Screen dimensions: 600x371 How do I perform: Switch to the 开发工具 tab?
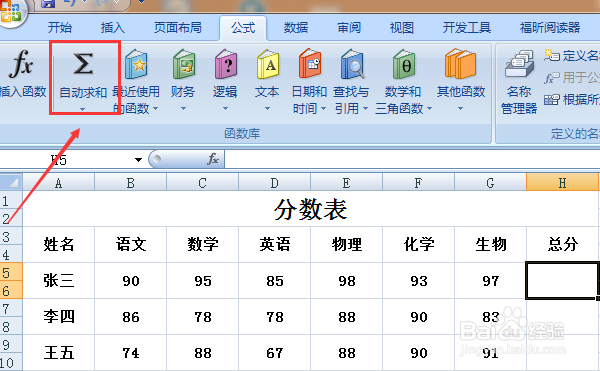tap(466, 28)
